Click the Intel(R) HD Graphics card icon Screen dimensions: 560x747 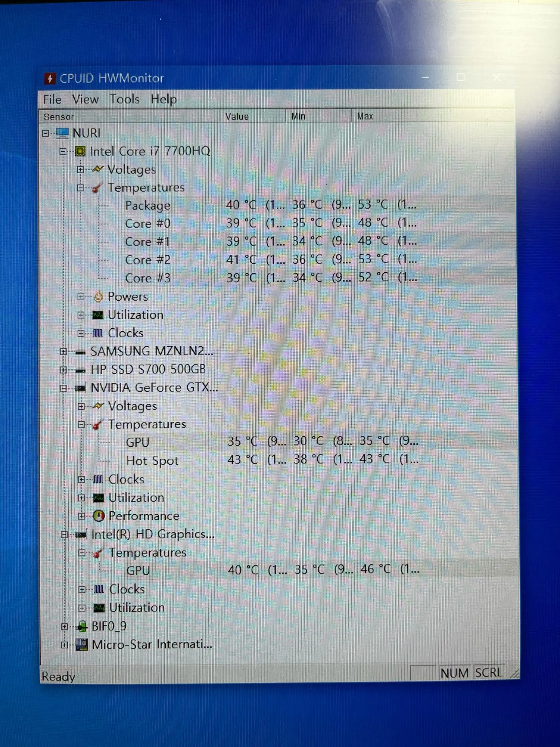pyautogui.click(x=81, y=534)
